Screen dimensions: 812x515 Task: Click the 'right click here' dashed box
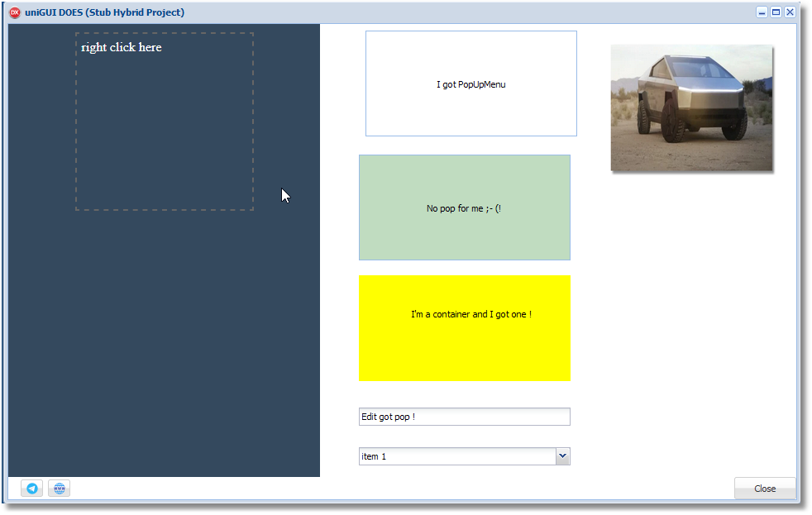165,122
